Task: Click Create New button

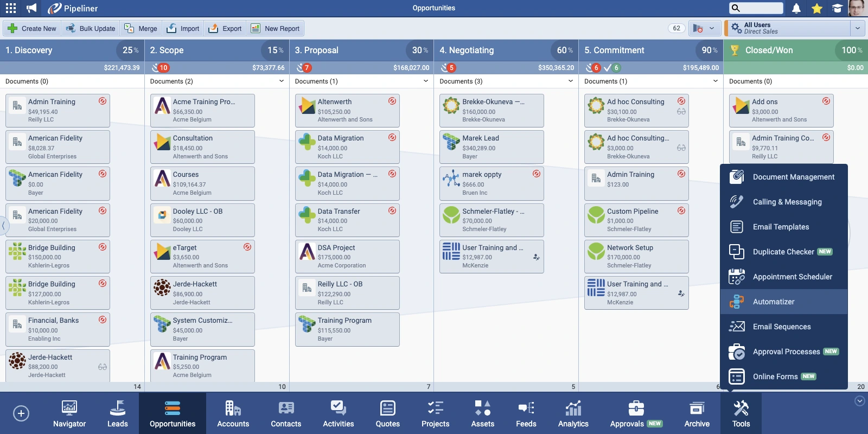Action: [32, 28]
